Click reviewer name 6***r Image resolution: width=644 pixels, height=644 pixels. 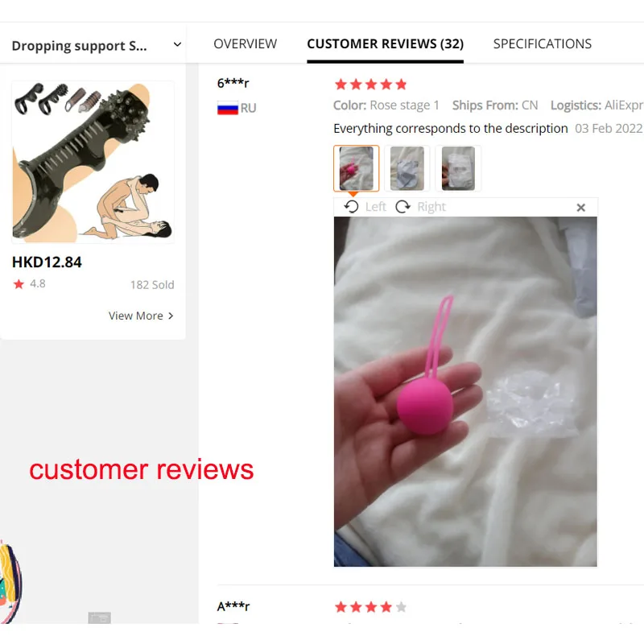click(x=233, y=83)
